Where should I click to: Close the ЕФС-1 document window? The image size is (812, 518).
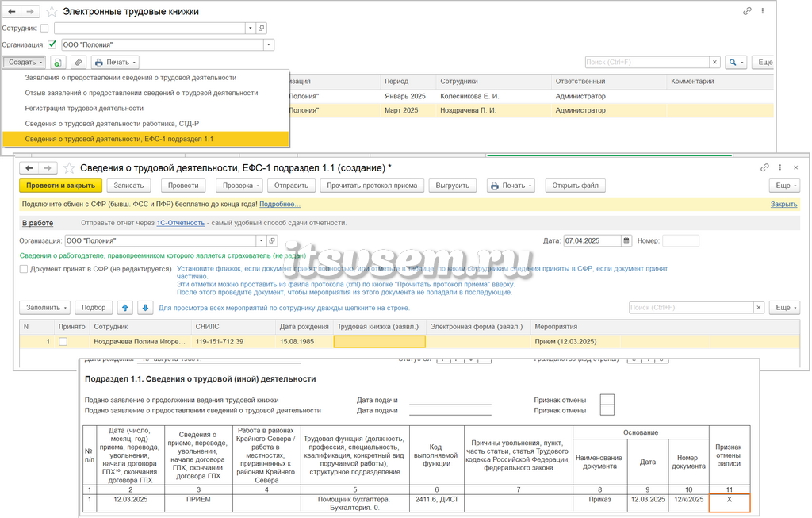pos(796,167)
